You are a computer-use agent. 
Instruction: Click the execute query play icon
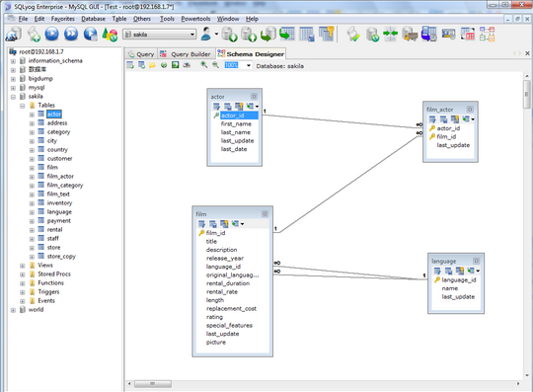(52, 34)
